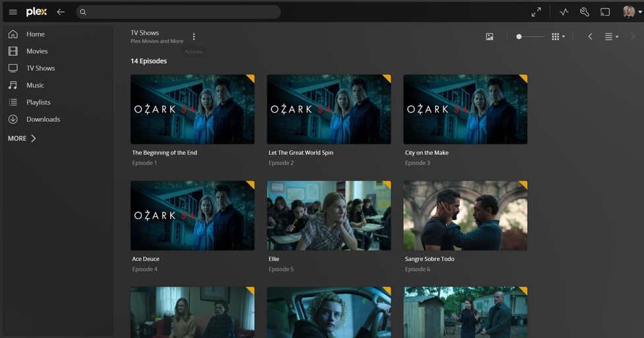This screenshot has height=338, width=644.
Task: Open the user avatar account menu
Action: (x=631, y=12)
